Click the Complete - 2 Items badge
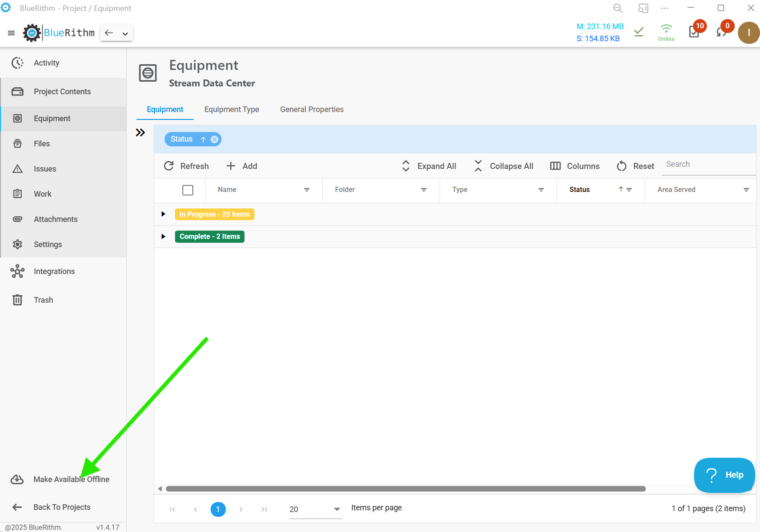This screenshot has width=760, height=532. pos(210,237)
